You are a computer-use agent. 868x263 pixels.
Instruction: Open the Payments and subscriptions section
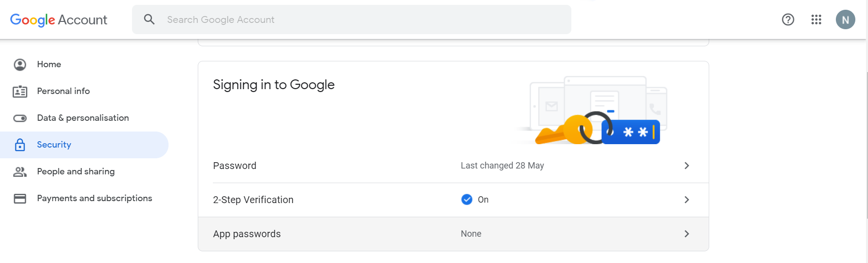[94, 198]
